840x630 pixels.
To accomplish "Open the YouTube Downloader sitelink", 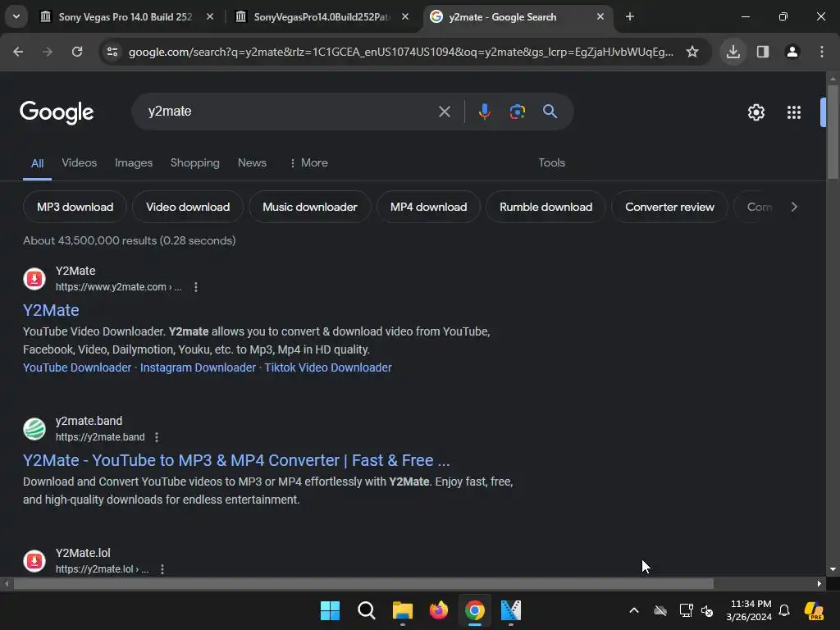I will tap(77, 367).
